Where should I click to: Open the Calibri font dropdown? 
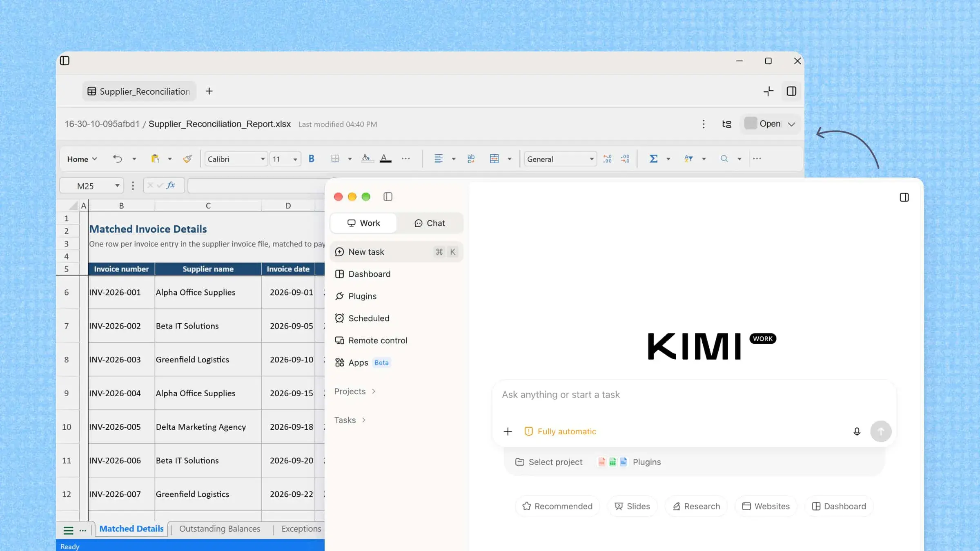236,159
